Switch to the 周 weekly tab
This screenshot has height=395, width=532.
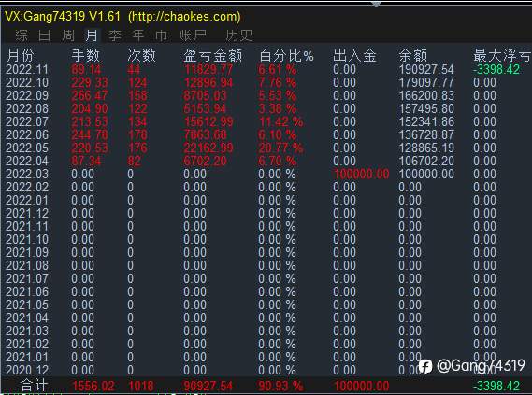(68, 35)
